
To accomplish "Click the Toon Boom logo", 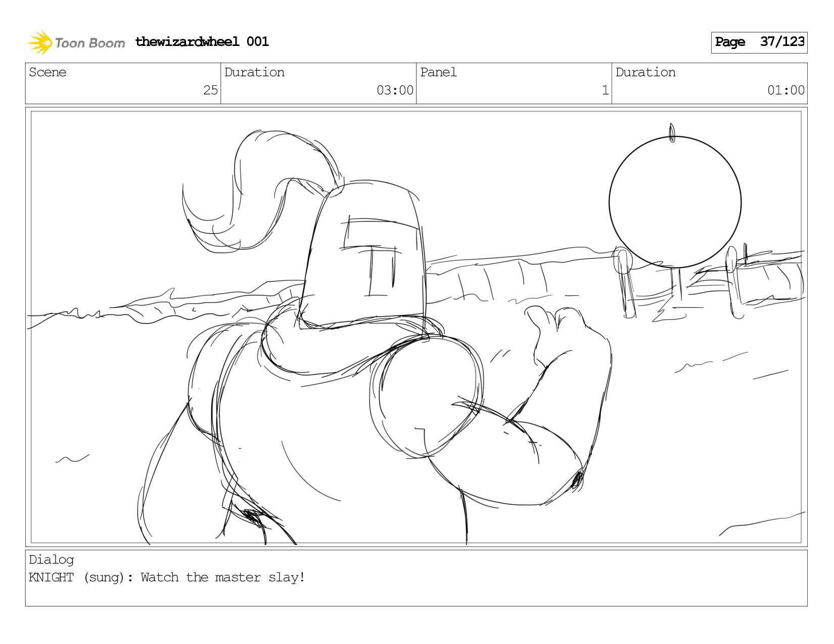I will coord(76,42).
